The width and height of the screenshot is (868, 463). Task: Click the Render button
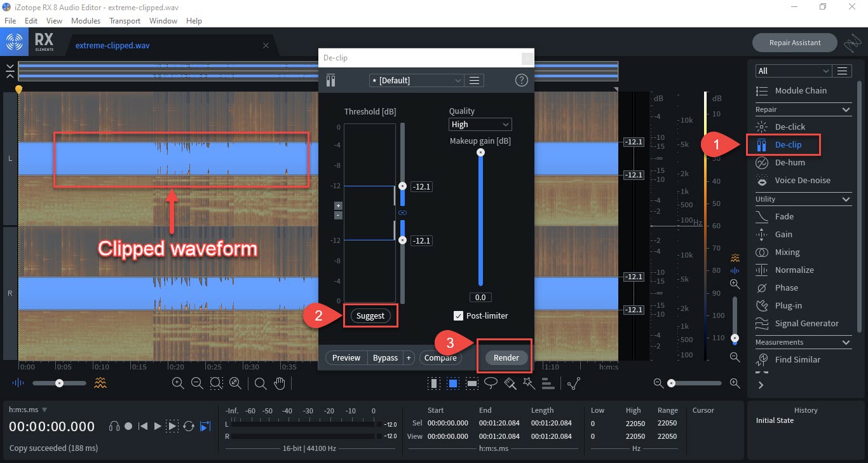point(506,357)
